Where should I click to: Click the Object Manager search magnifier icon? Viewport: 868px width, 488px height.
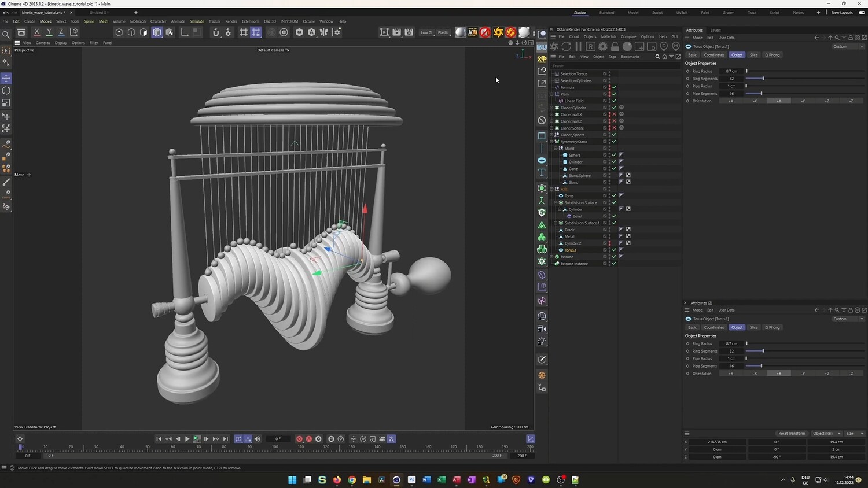coord(657,57)
